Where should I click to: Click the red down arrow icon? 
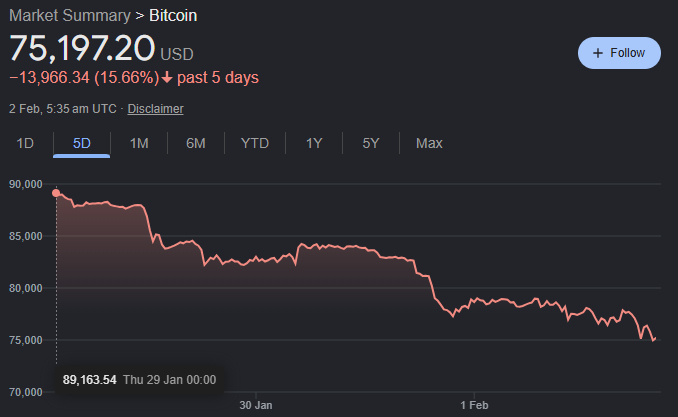[x=167, y=78]
